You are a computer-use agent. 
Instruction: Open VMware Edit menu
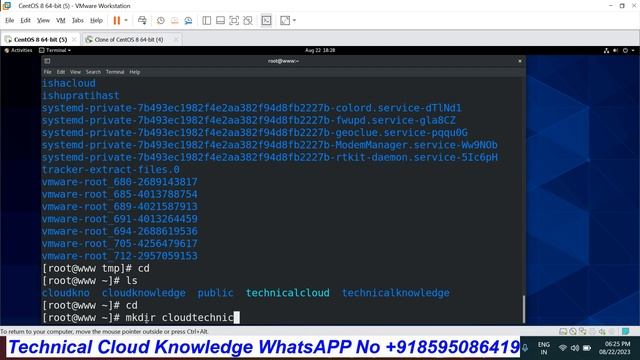pos(25,20)
